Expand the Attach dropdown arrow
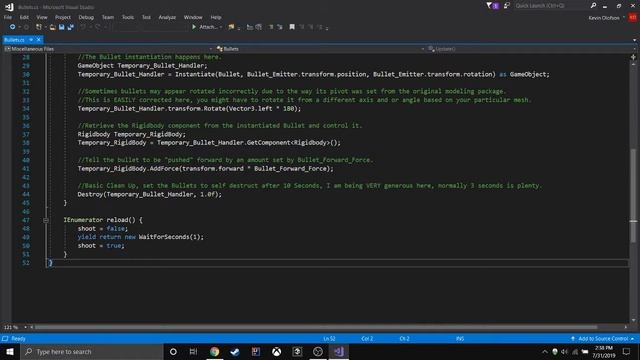 tap(221, 27)
